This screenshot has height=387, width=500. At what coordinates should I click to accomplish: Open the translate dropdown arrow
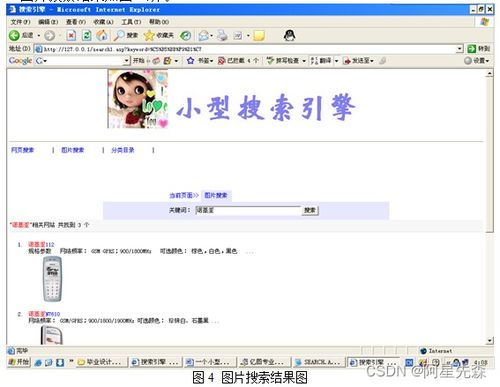[x=336, y=61]
